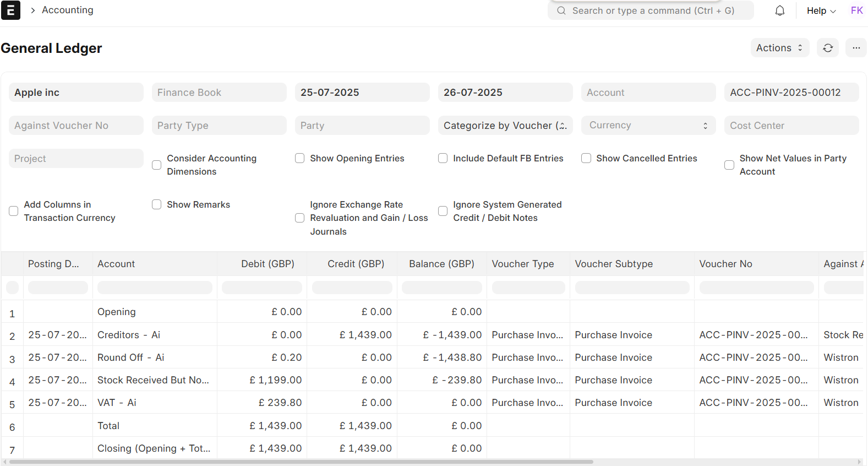The width and height of the screenshot is (868, 466).
Task: Check the Show Remarks option
Action: pos(157,205)
